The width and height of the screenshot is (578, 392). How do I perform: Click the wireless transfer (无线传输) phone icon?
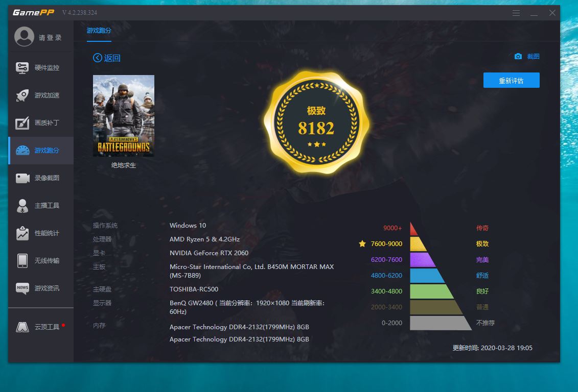pyautogui.click(x=22, y=260)
